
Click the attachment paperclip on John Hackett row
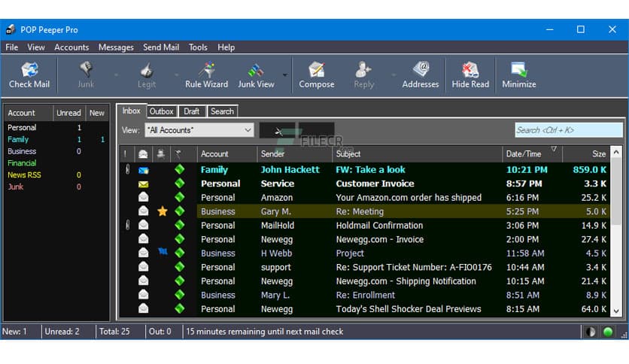tap(128, 169)
